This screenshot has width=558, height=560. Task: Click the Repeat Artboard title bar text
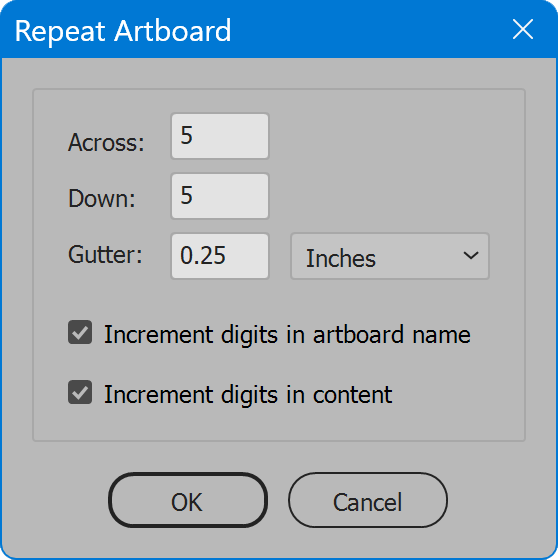[123, 31]
